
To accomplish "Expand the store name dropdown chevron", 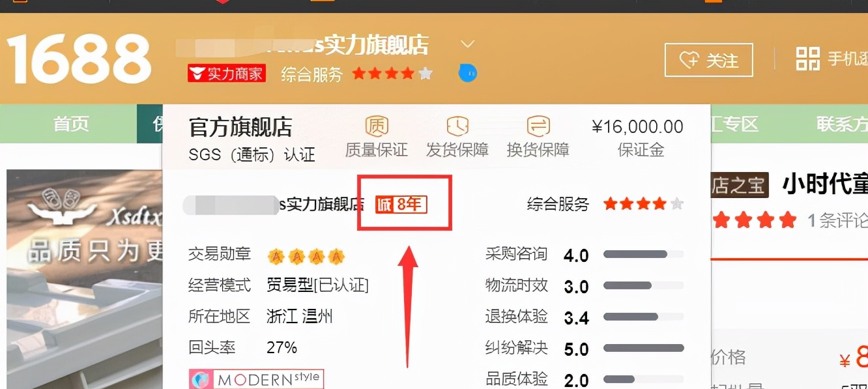I will (467, 44).
